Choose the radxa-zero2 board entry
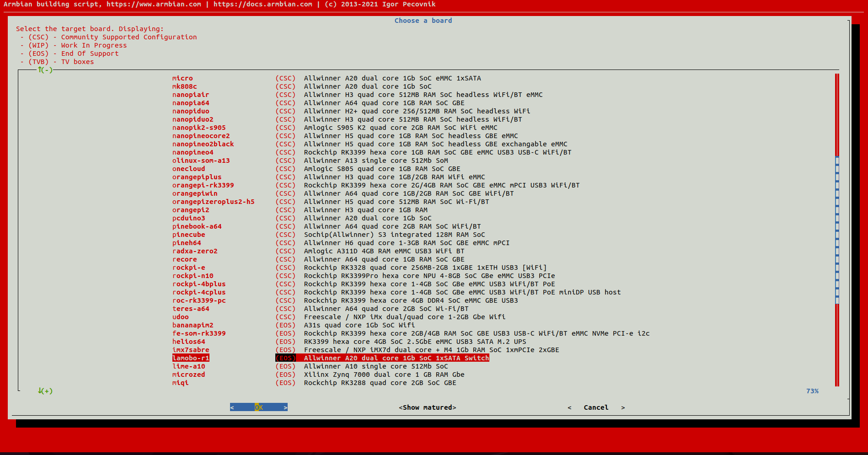868x455 pixels. click(x=195, y=251)
